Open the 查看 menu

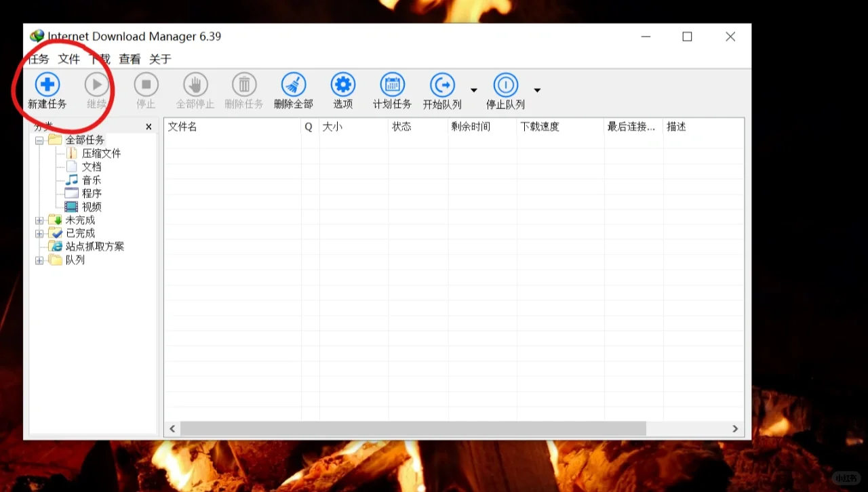[129, 59]
